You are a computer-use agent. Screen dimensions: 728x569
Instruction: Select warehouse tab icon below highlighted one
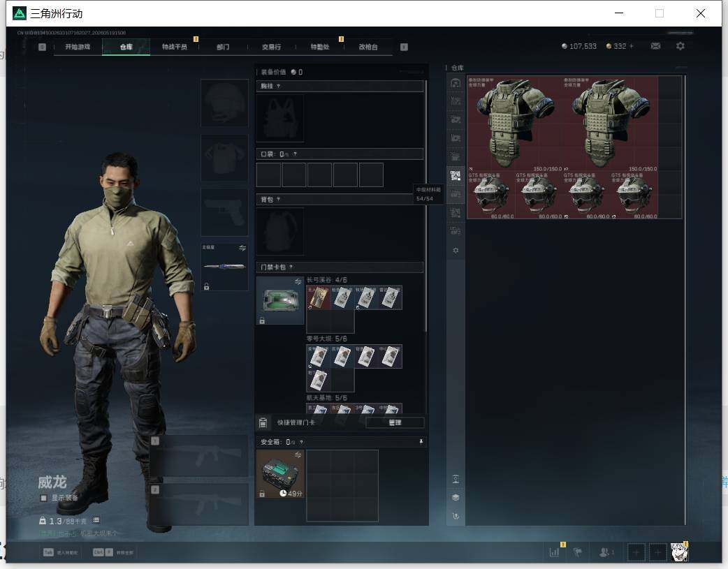(x=456, y=194)
